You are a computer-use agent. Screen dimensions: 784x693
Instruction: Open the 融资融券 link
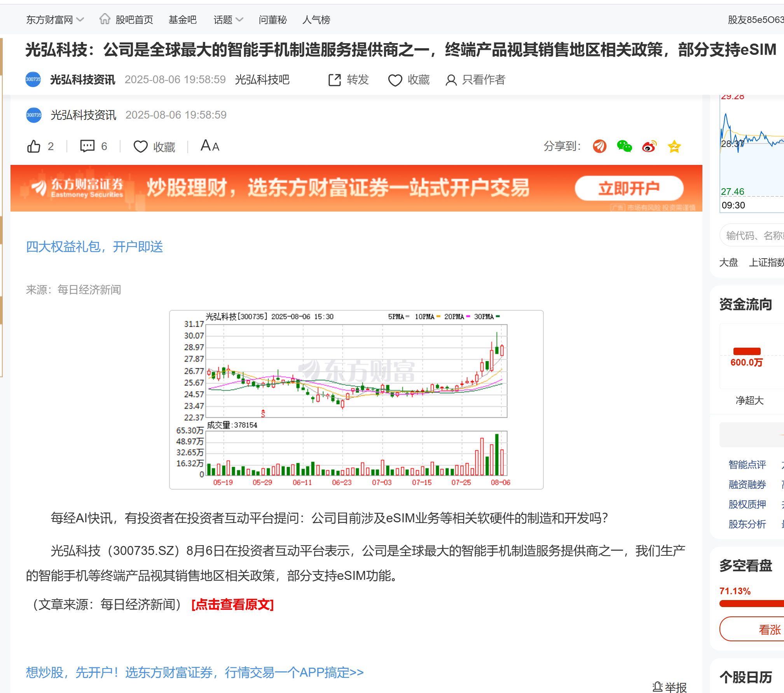[747, 484]
